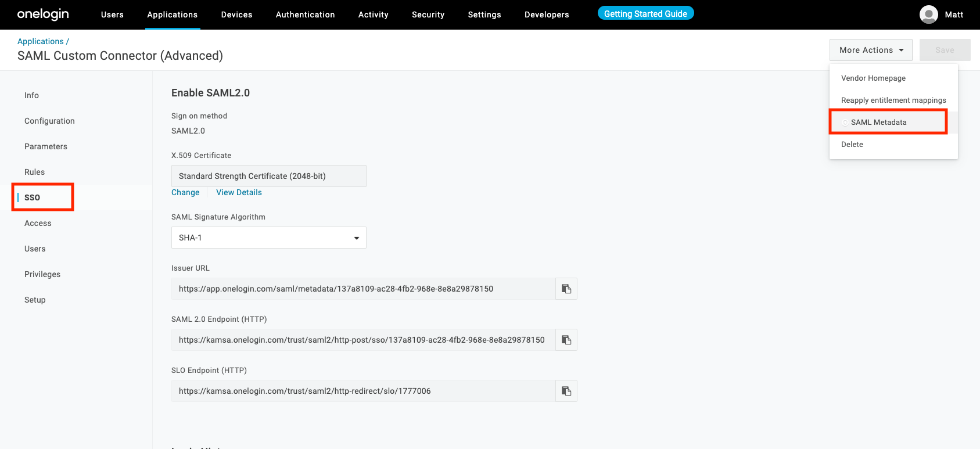Screen dimensions: 980x449
Task: Choose Reapply entitlement mappings option
Action: coord(893,100)
